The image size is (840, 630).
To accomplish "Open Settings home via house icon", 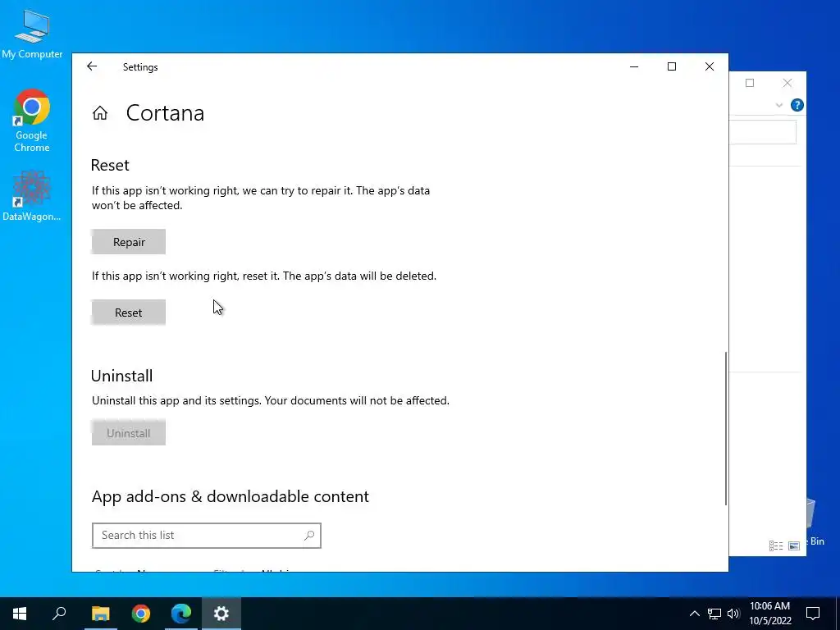I will (100, 113).
